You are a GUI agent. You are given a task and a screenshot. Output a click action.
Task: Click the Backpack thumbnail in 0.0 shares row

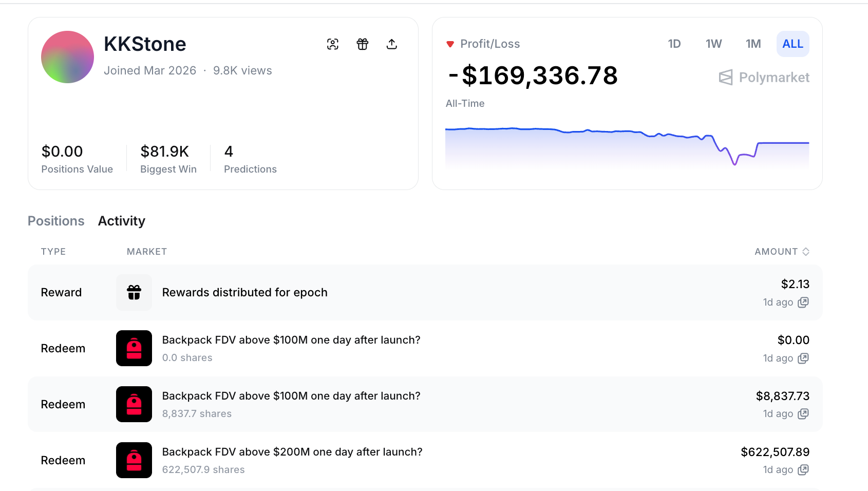[134, 348]
